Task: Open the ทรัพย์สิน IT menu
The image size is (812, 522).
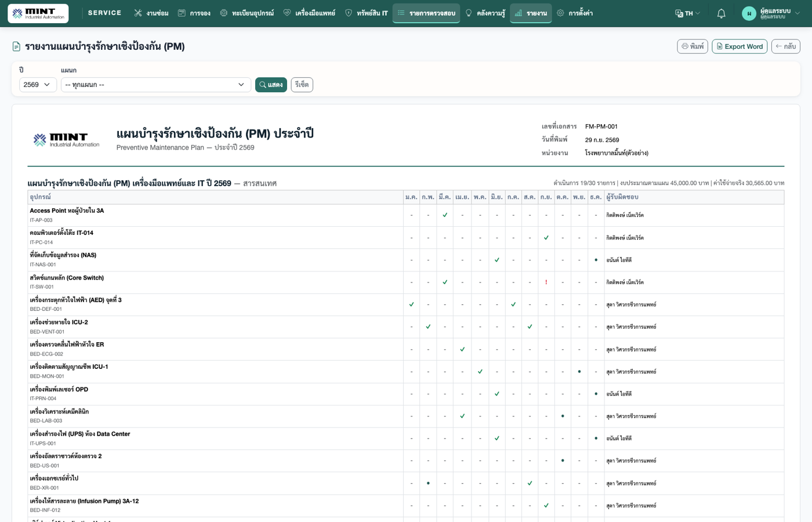Action: [x=366, y=13]
